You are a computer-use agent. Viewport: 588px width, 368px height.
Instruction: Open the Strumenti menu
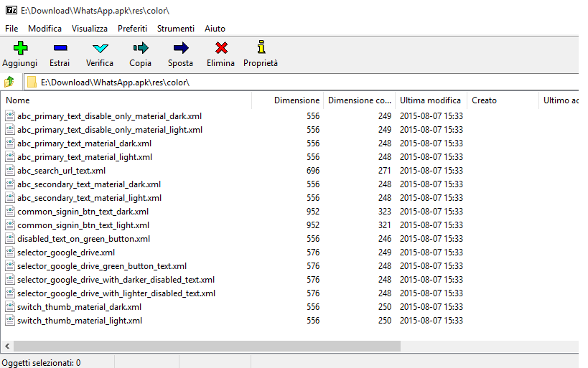pos(176,29)
